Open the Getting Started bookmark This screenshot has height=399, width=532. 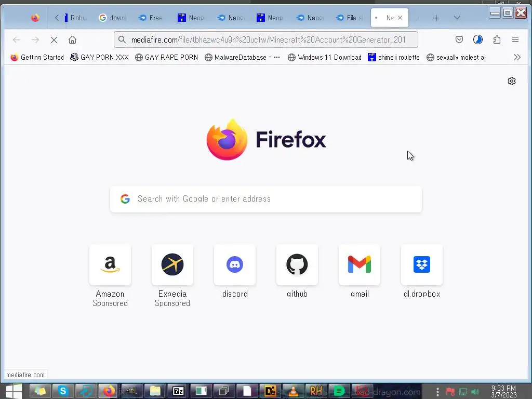(37, 57)
